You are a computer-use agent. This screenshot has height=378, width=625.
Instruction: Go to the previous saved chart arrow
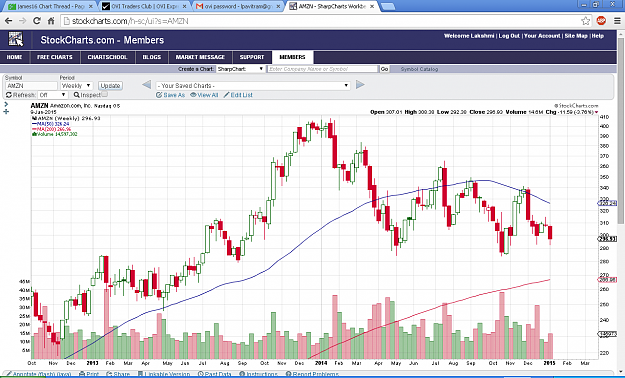[x=146, y=85]
